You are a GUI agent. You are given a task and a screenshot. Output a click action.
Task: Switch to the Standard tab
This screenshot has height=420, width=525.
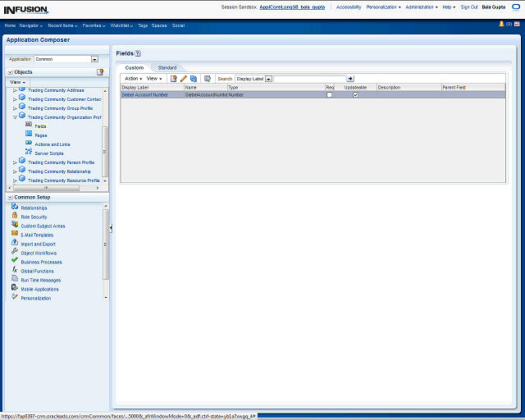tap(167, 67)
